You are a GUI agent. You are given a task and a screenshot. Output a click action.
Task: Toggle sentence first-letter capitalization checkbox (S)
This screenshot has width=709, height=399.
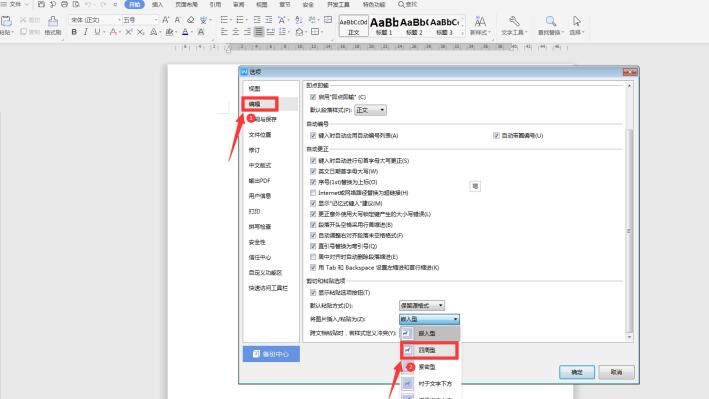313,161
